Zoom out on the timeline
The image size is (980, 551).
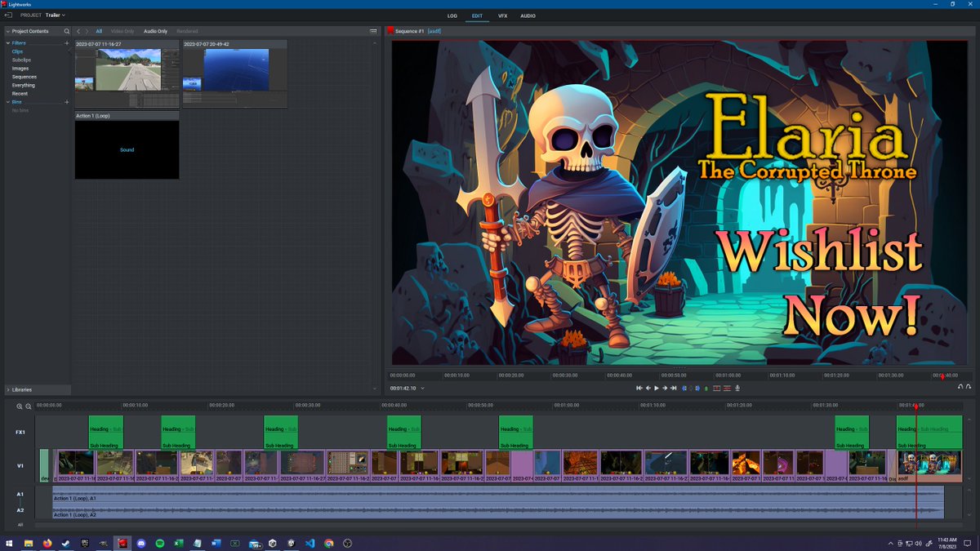(x=29, y=406)
